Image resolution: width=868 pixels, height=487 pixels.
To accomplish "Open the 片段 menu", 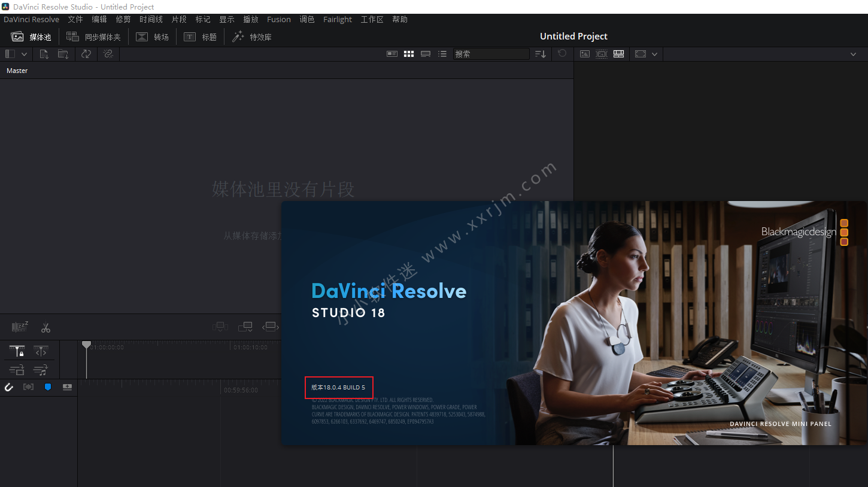I will click(179, 20).
